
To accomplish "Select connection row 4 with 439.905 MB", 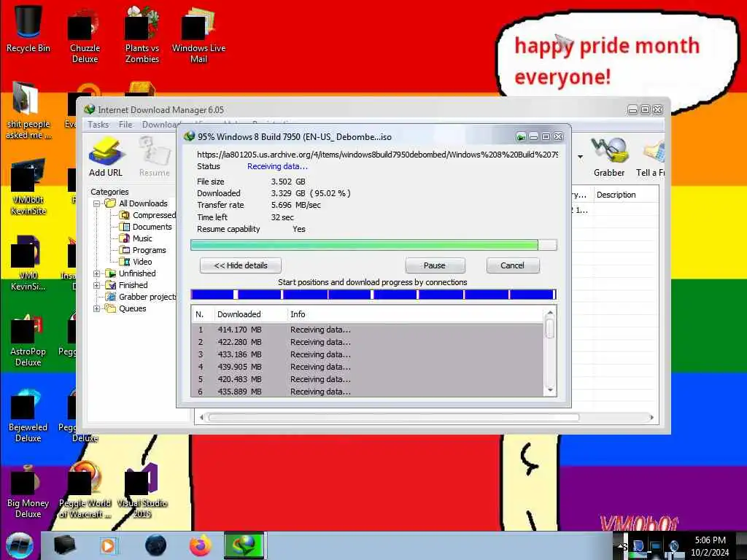I will [367, 367].
